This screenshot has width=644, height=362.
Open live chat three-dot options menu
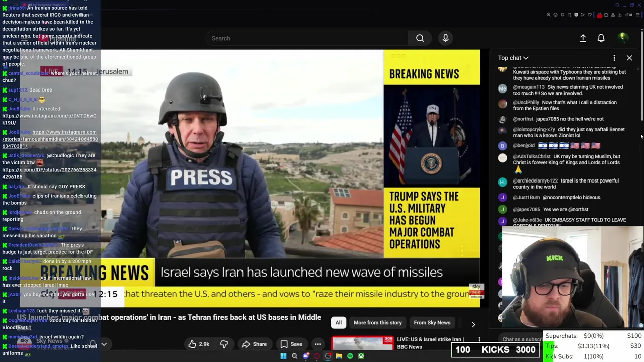coord(614,58)
